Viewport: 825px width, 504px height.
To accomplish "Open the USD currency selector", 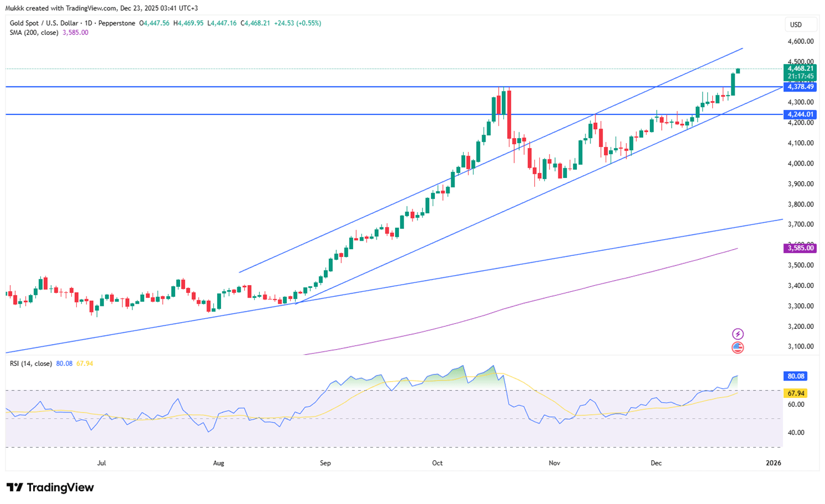I will [x=796, y=25].
